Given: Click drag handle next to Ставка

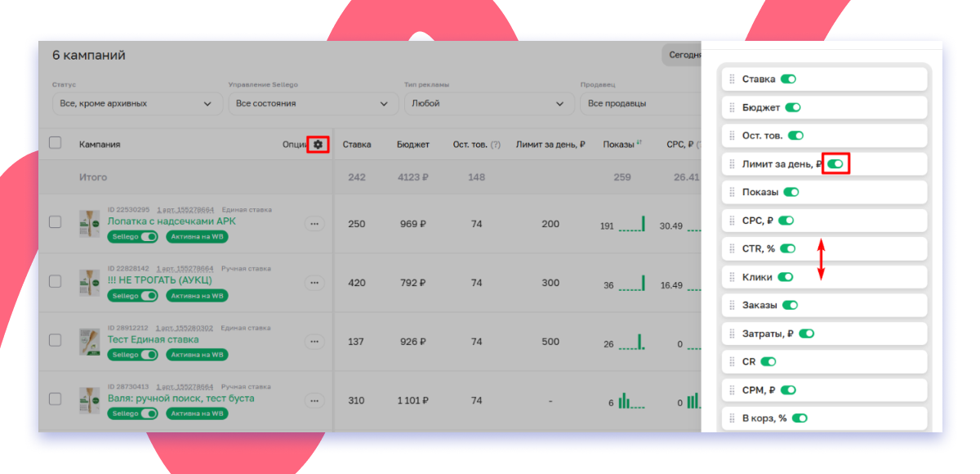Looking at the screenshot, I should coord(732,79).
